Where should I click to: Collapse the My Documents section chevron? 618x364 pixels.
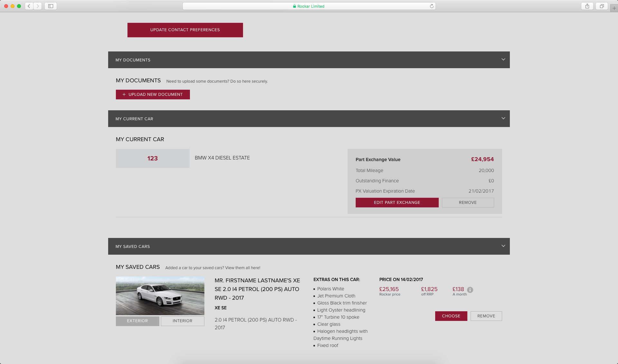pyautogui.click(x=503, y=59)
